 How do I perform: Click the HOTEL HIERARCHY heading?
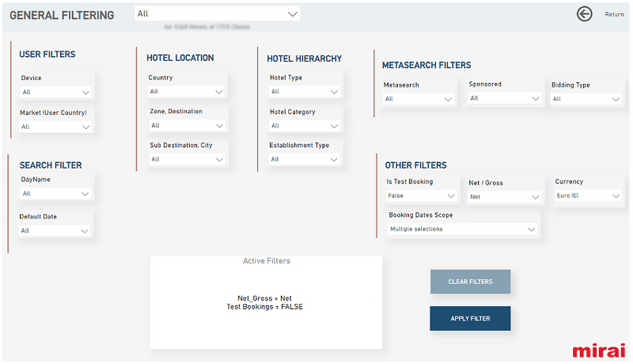click(x=305, y=59)
